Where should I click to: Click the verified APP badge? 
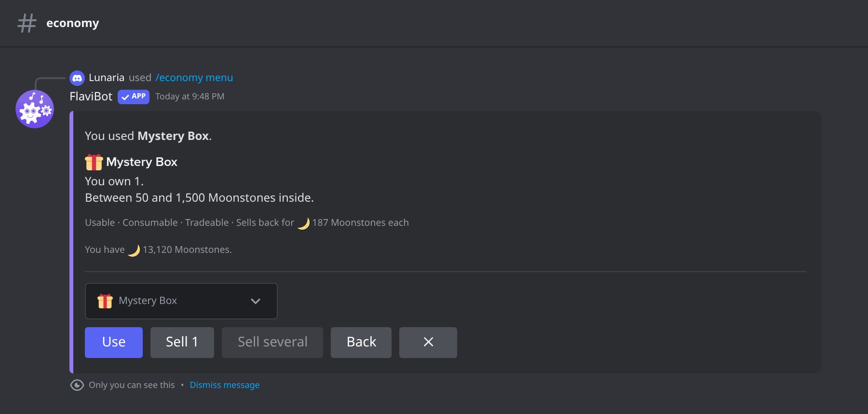[x=134, y=97]
